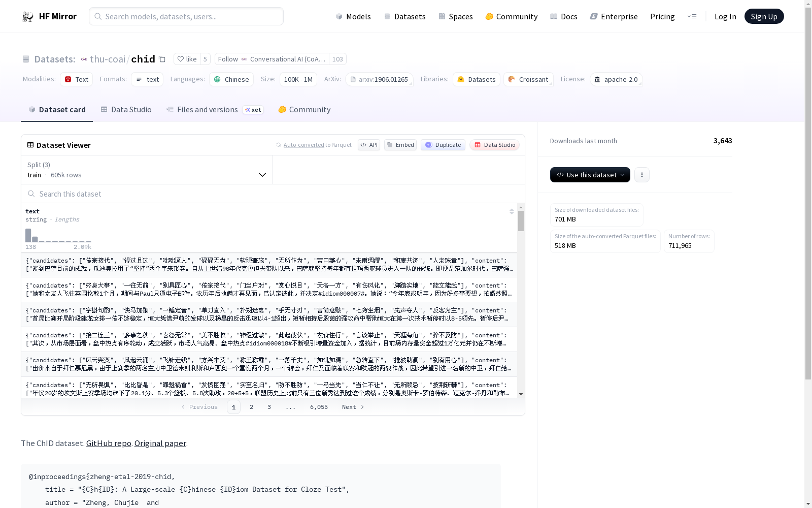The height and width of the screenshot is (508, 812).
Task: Click the heart like button
Action: (187, 59)
